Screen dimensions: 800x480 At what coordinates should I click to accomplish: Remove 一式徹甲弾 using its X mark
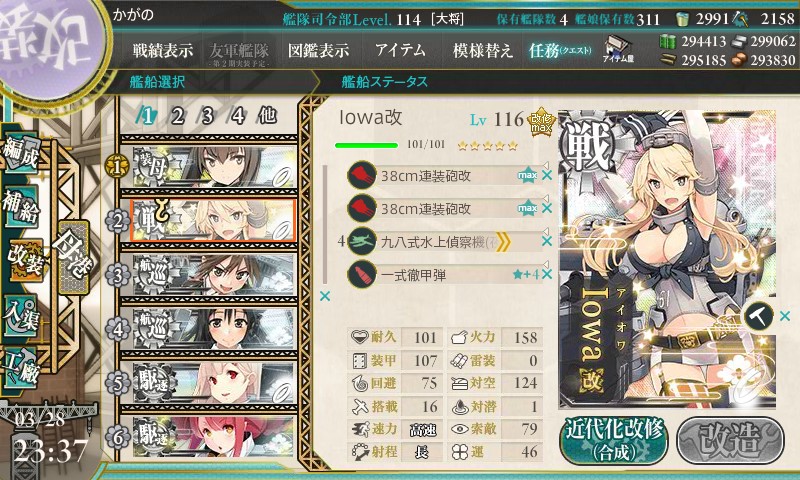coord(547,274)
